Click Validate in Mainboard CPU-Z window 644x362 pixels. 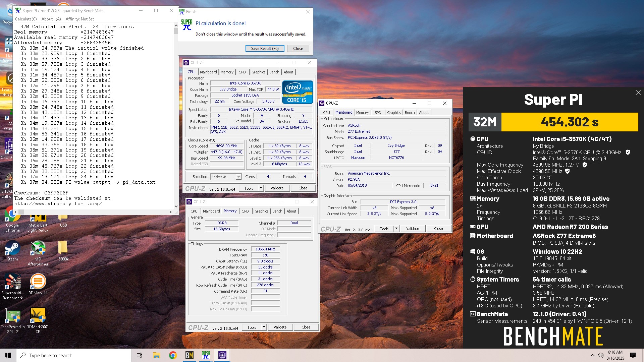(x=413, y=229)
